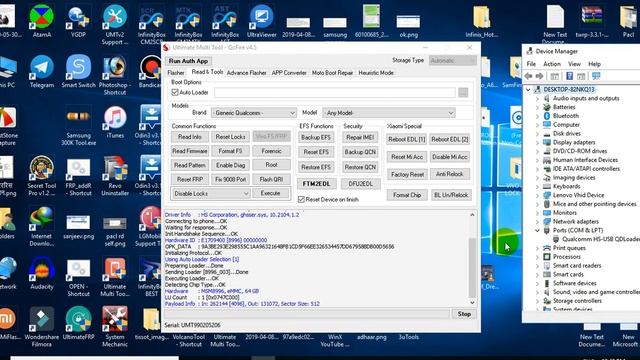Launch UltraViewer from desktop
This screenshot has width=640, height=360.
tap(262, 21)
